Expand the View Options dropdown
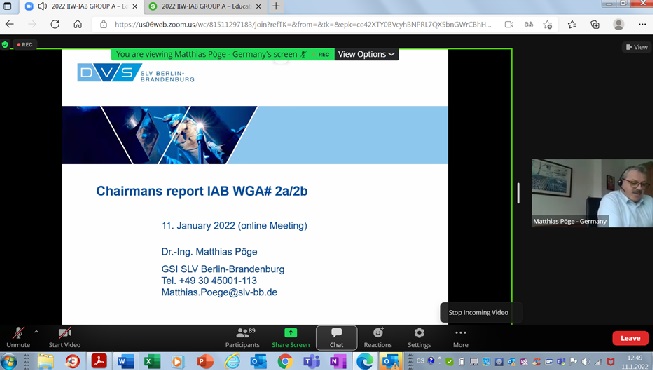The image size is (653, 370). click(366, 54)
